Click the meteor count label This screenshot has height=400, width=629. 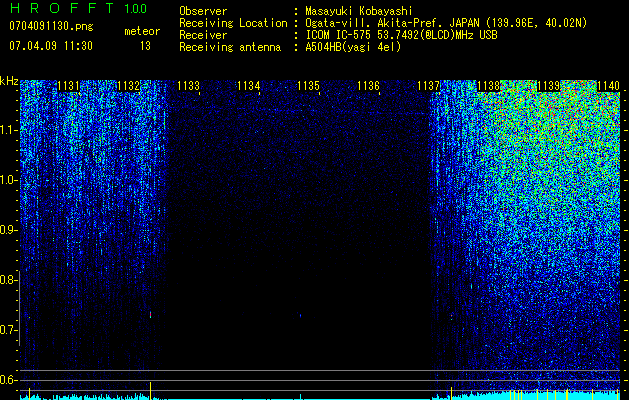click(x=142, y=31)
